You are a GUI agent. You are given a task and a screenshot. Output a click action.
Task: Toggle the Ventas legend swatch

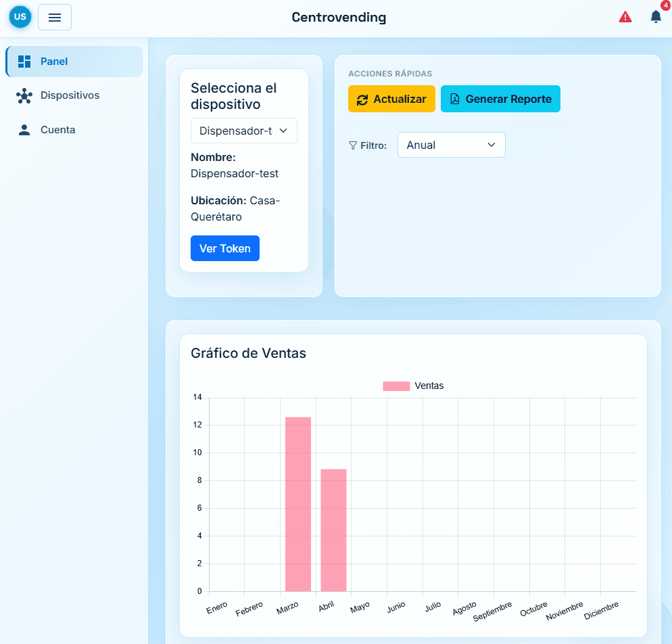[396, 386]
